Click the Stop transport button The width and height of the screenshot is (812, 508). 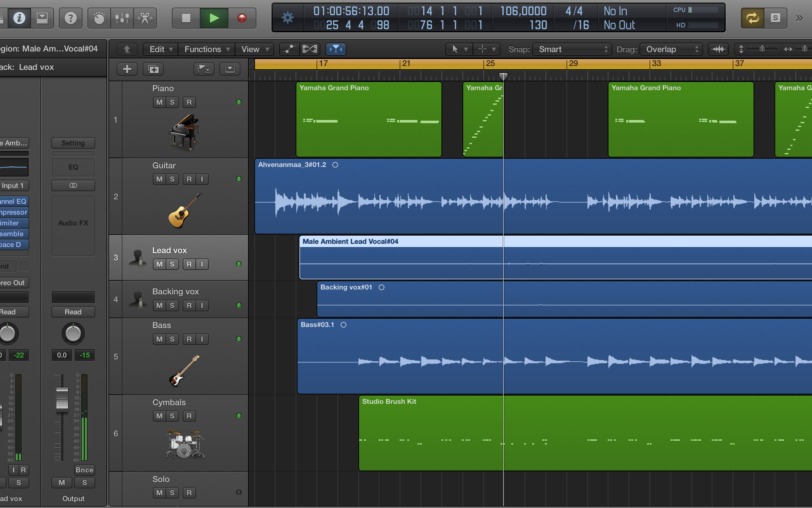[186, 18]
